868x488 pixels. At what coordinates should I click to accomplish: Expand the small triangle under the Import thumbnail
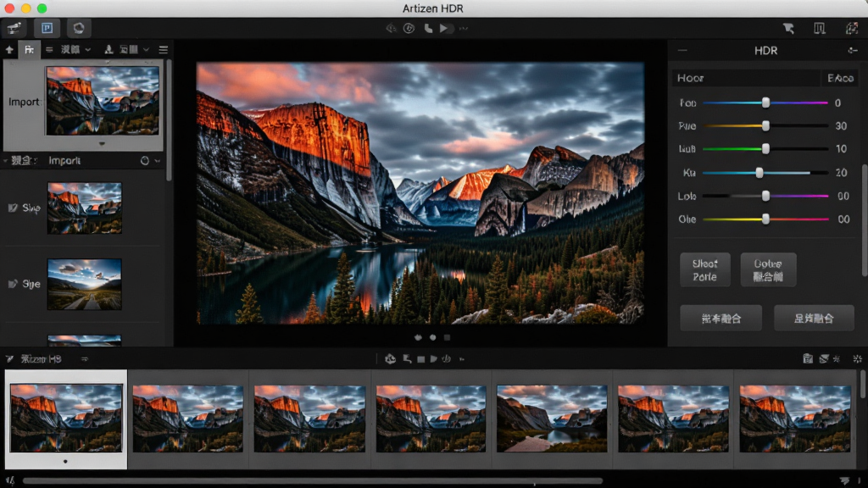point(102,144)
